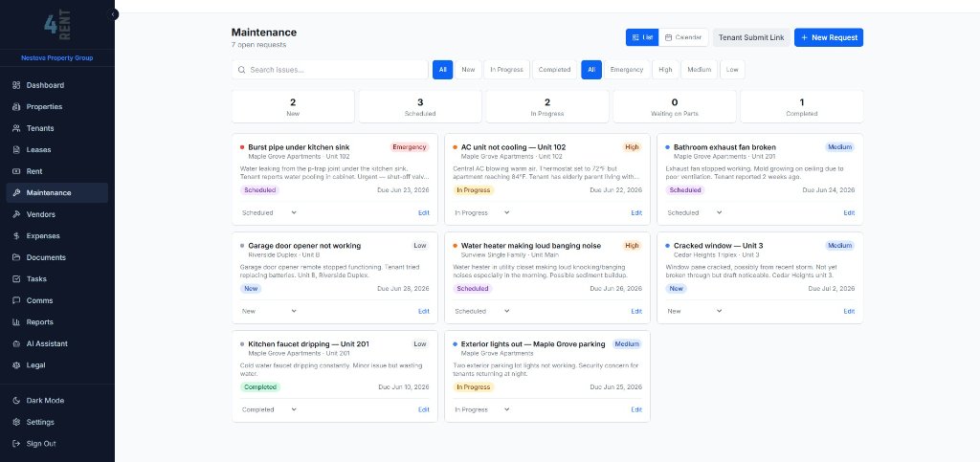Click the Expenses dollar icon
980x462 pixels.
16,236
